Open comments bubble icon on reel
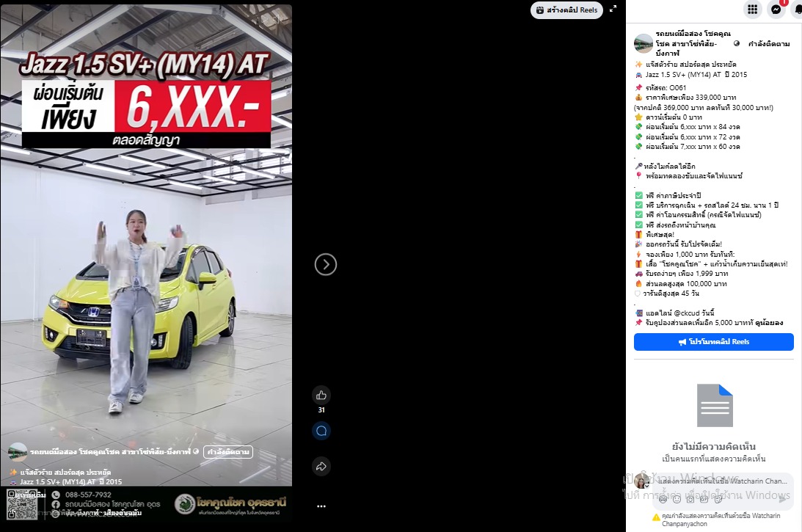 click(321, 431)
